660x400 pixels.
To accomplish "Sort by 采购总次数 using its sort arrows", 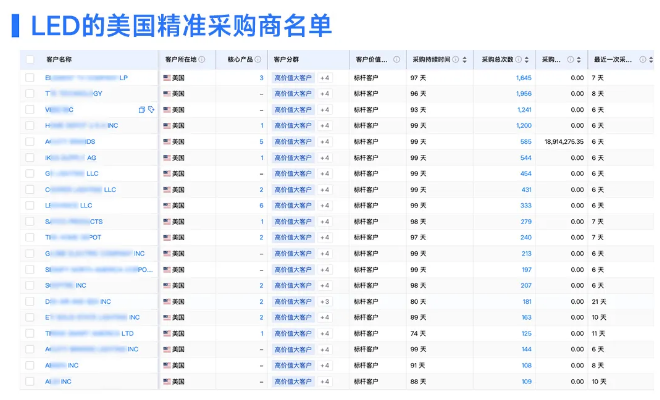I will coord(526,59).
